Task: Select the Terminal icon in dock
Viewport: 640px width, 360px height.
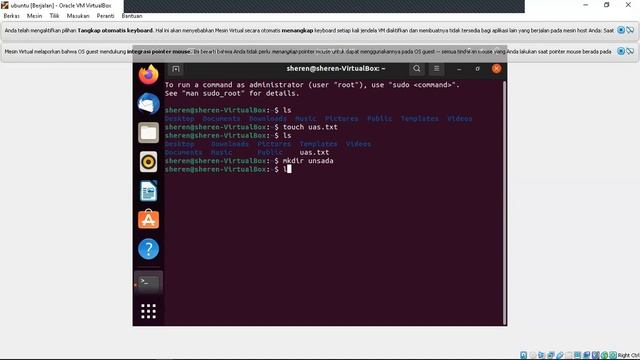Action: click(148, 282)
